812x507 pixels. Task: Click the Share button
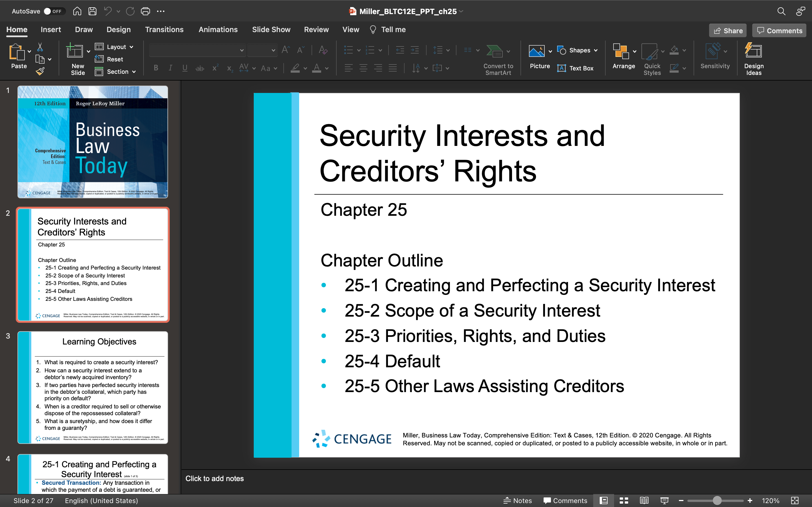[x=728, y=30]
